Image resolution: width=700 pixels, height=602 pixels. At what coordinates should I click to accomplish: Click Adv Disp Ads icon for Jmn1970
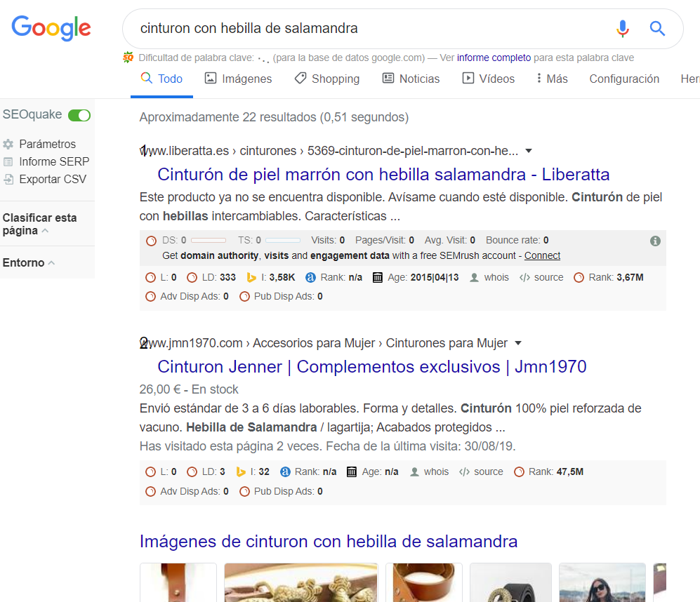[150, 491]
